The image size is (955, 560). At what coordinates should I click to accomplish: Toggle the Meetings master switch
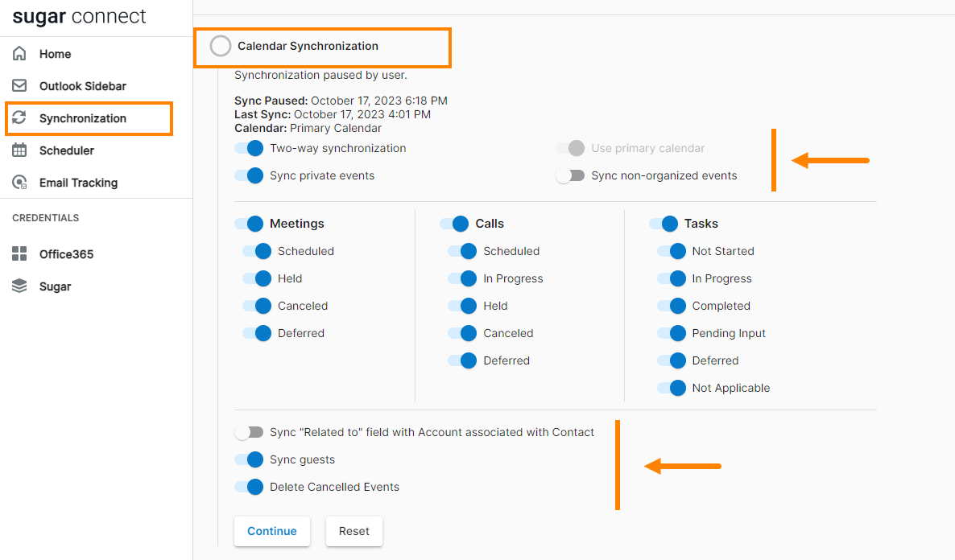pyautogui.click(x=249, y=224)
